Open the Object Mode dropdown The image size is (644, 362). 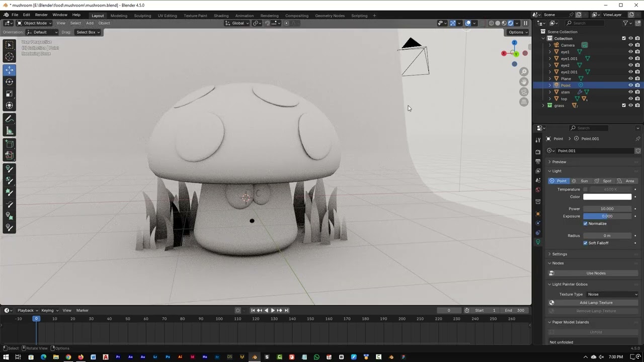[x=34, y=23]
